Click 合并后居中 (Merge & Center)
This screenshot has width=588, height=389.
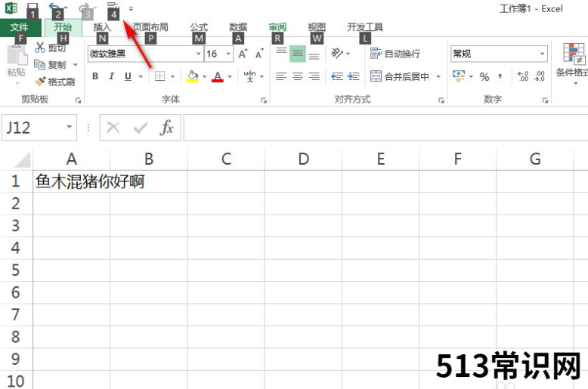pos(400,76)
